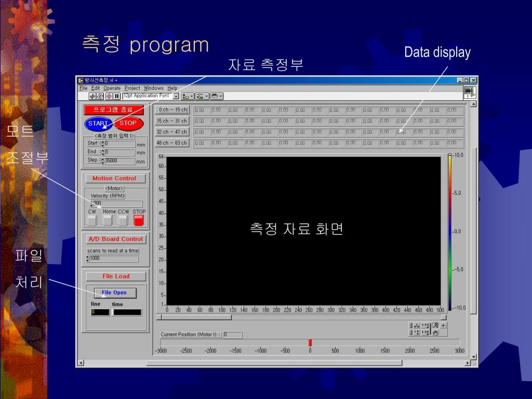Click the scans to read field showing 1000
Viewport: 532px width, 399px height.
(x=113, y=259)
